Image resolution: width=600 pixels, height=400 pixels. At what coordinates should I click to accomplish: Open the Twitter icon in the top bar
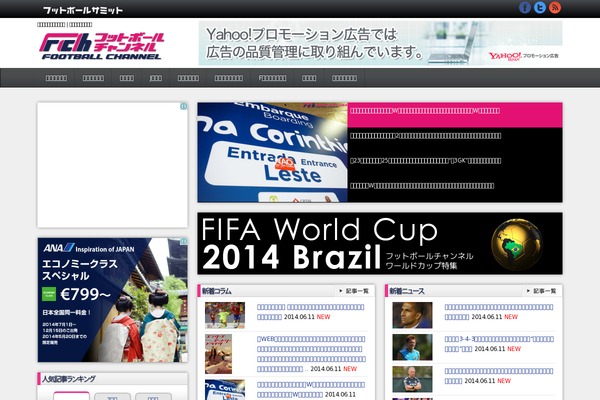[540, 7]
